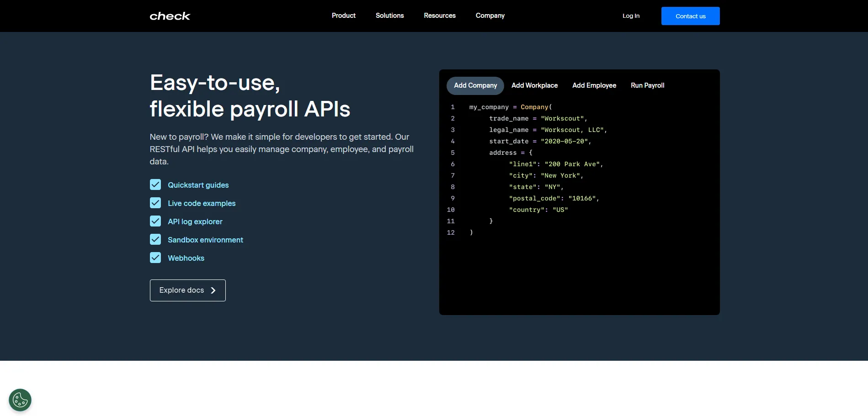Click the Webhooks checkmark icon
The image size is (868, 416).
[x=155, y=258]
